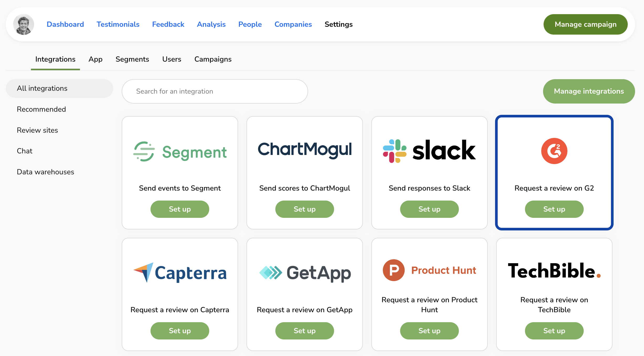This screenshot has width=644, height=356.
Task: Set up the Slack integration
Action: click(x=429, y=209)
